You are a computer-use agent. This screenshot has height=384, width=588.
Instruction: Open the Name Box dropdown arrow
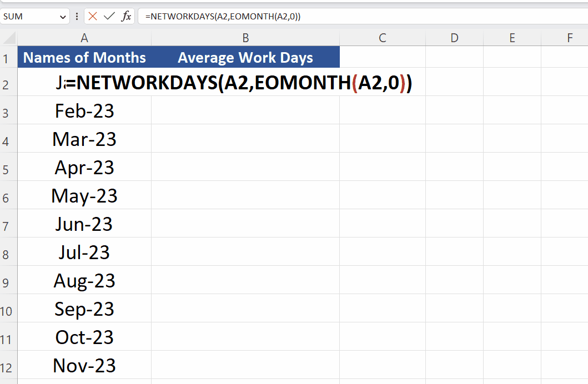[63, 16]
